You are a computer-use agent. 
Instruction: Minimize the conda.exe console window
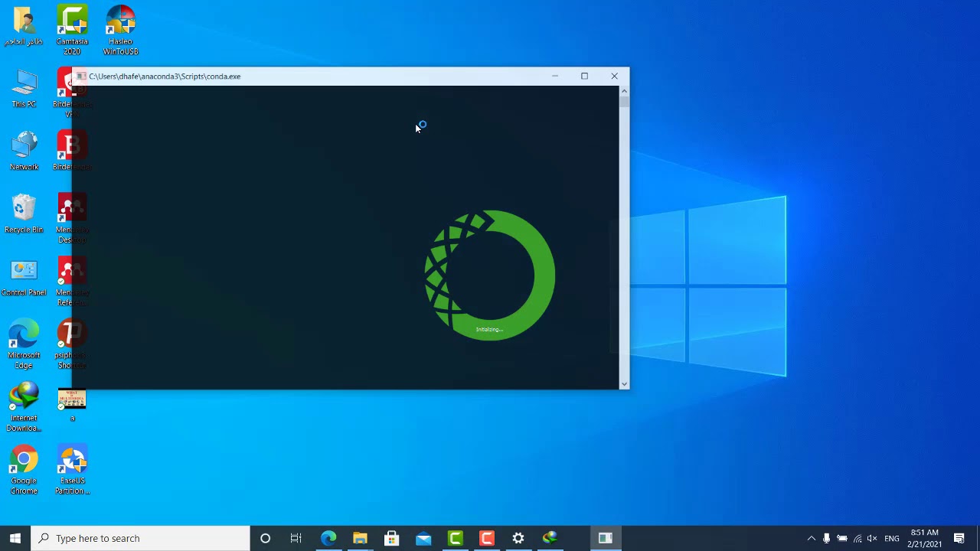(555, 76)
